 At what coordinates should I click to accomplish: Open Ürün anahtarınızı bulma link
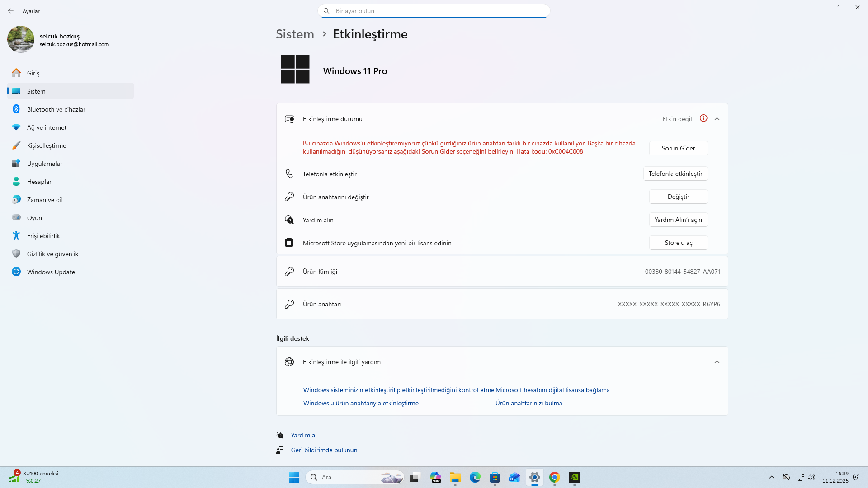coord(529,403)
